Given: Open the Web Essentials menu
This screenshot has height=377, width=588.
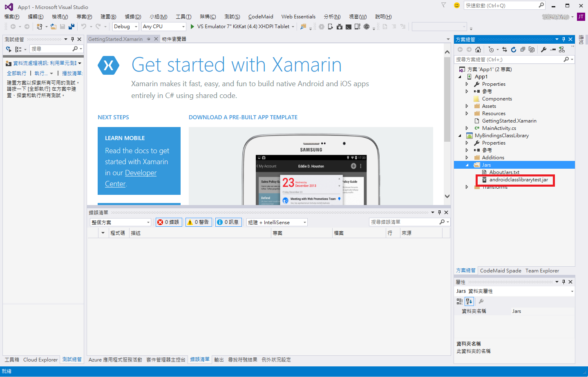Looking at the screenshot, I should (298, 17).
